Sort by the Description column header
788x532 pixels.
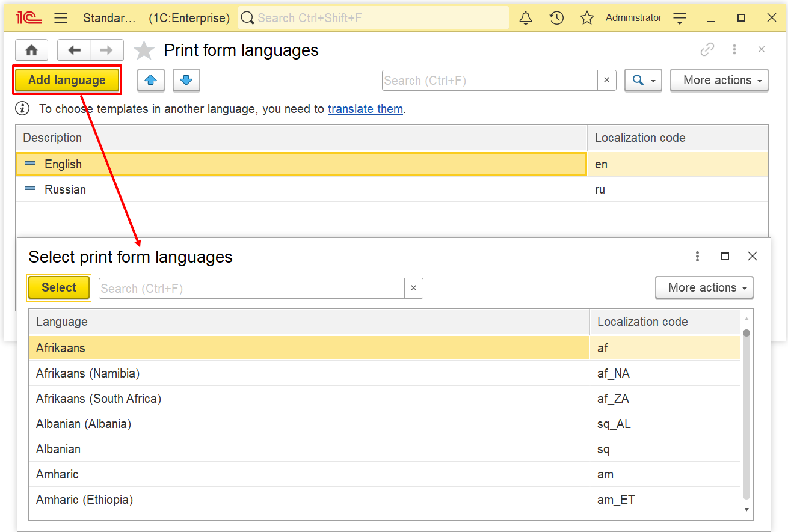point(301,138)
